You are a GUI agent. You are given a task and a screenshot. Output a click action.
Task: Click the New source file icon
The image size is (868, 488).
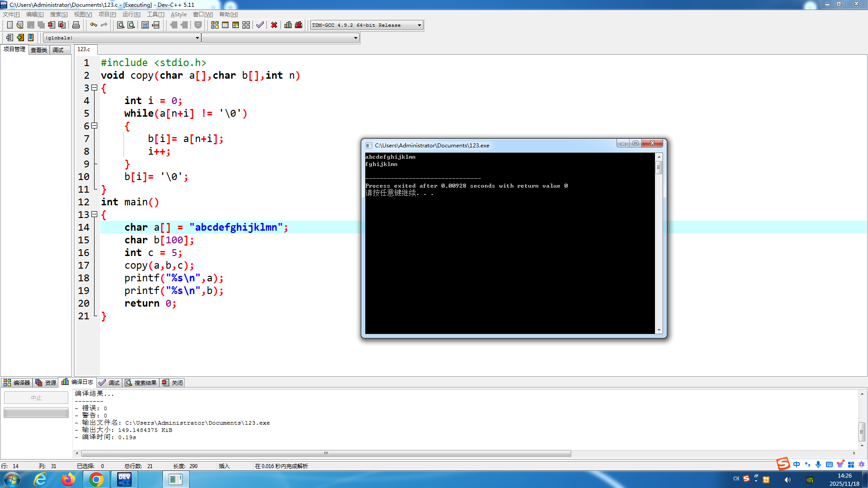point(9,25)
